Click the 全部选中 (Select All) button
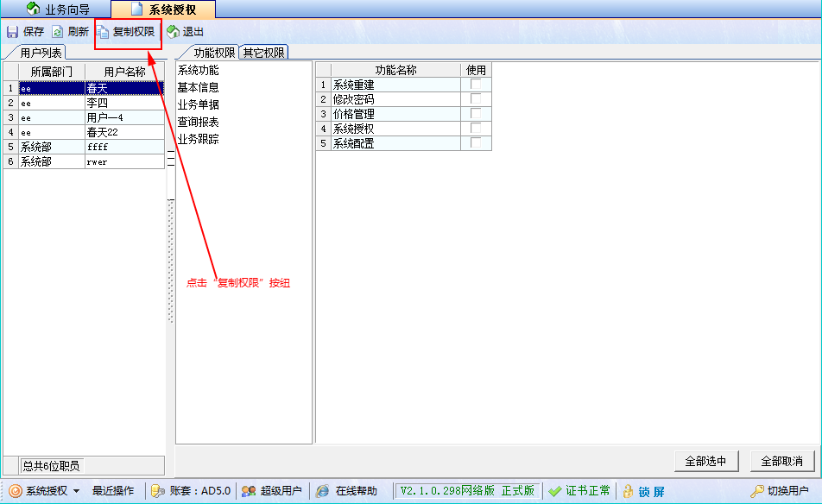822x504 pixels. click(x=706, y=462)
